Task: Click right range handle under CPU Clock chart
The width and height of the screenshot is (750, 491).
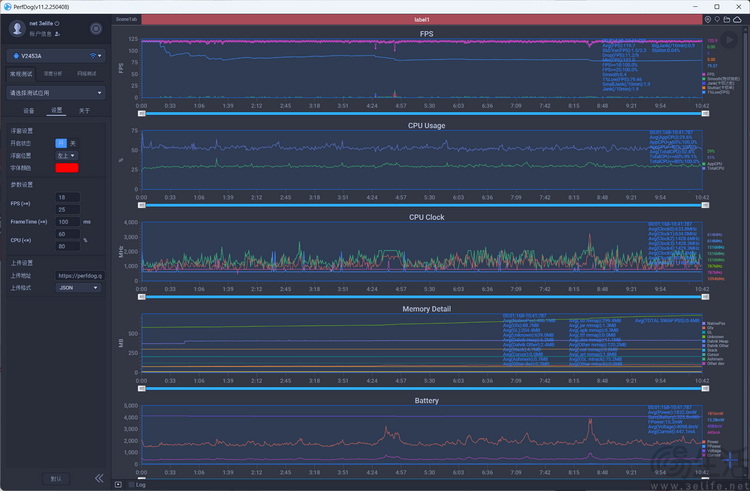Action: pos(705,297)
